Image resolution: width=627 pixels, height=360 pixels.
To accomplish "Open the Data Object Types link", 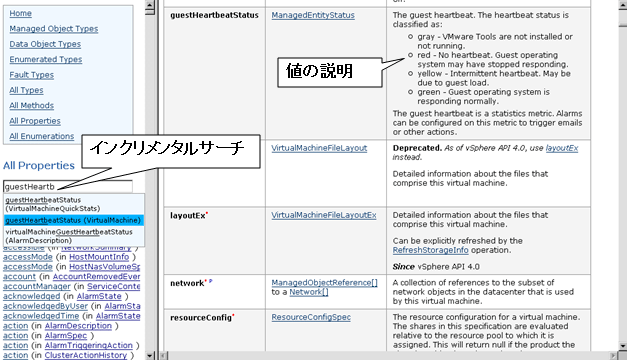I will [x=45, y=44].
